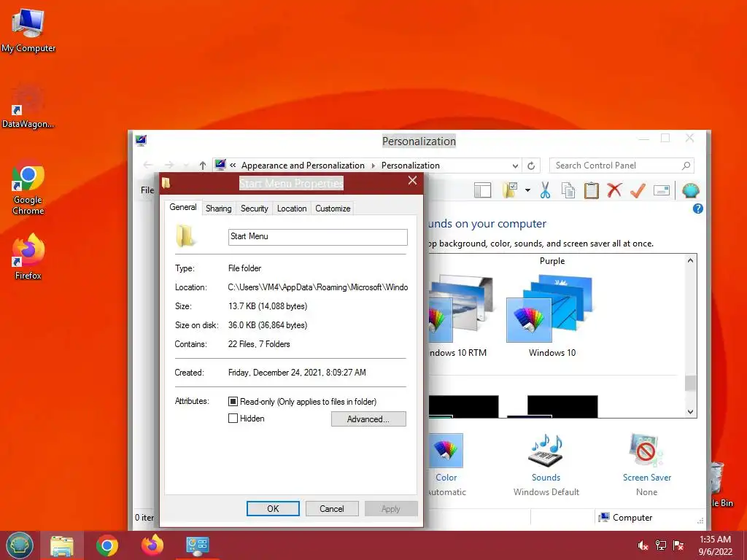Refresh the Personalization address bar
747x560 pixels.
coord(531,166)
